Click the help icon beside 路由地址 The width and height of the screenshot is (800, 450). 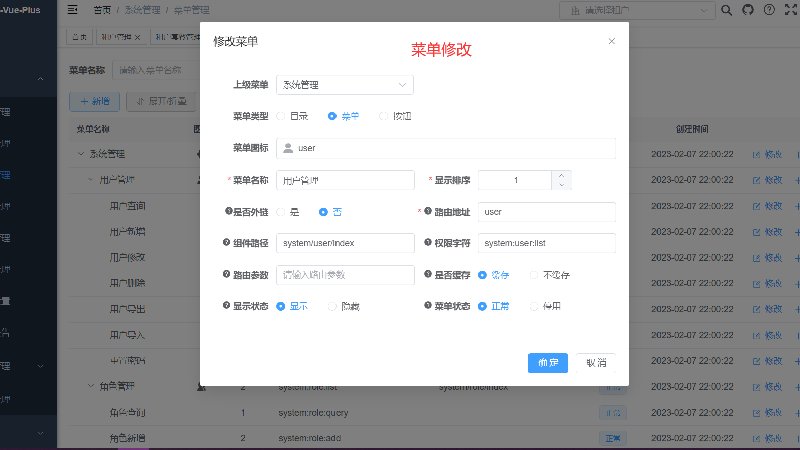click(428, 211)
